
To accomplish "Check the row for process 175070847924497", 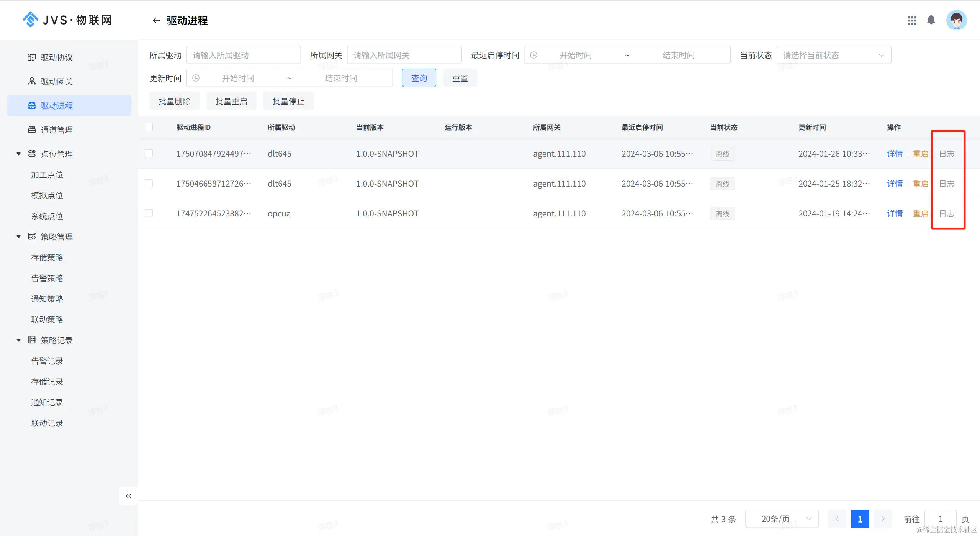I will [149, 154].
